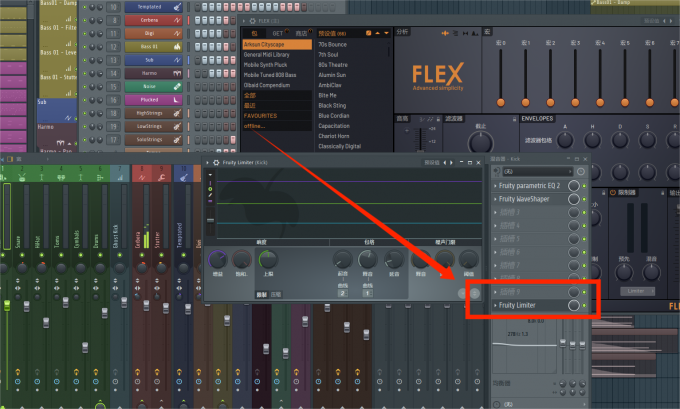
Task: Expand Fruity parametric EQ 2 slot menu
Action: 496,186
